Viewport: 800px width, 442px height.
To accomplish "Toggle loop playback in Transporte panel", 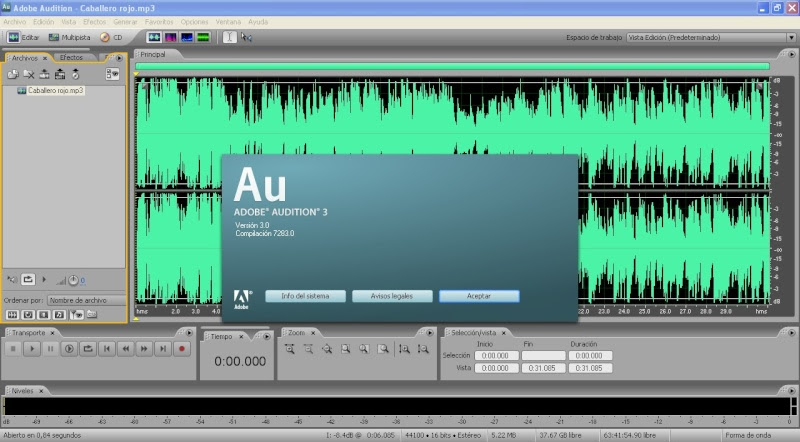I will click(x=88, y=348).
